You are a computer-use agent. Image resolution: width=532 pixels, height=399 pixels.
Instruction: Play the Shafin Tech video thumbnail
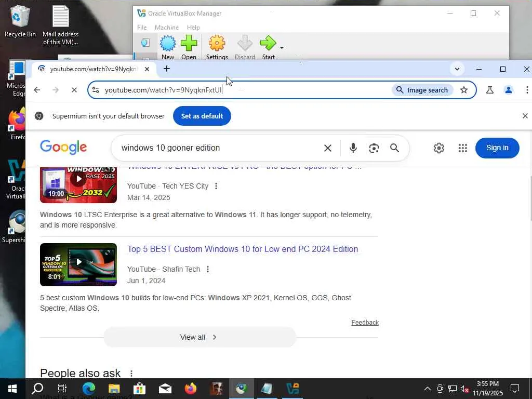click(x=78, y=264)
